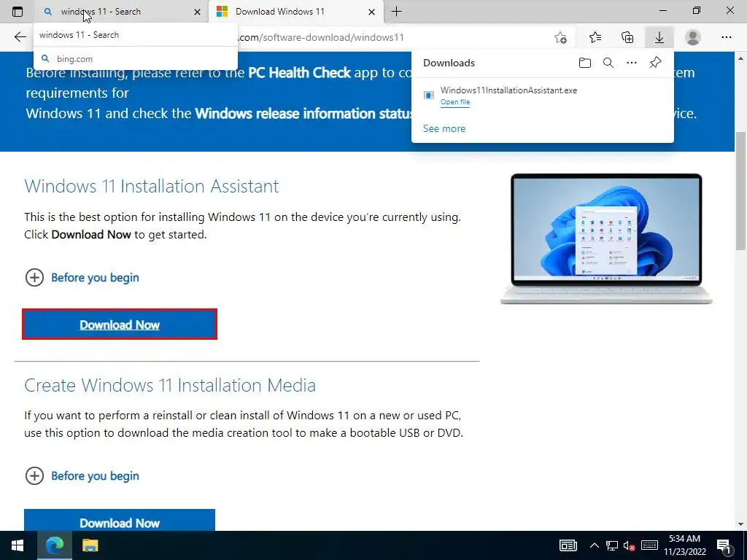This screenshot has width=747, height=560.
Task: Open the tab actions menu icon
Action: point(18,12)
